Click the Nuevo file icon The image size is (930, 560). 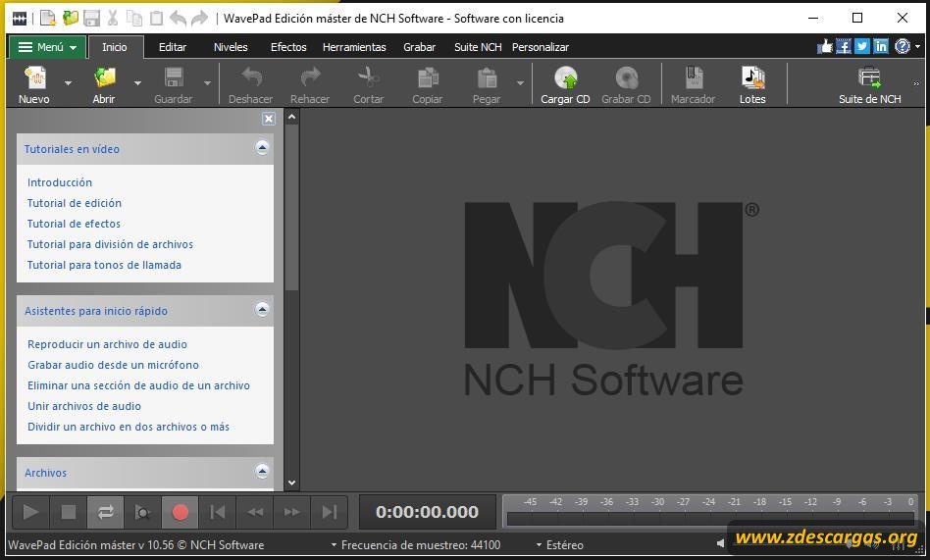34,78
